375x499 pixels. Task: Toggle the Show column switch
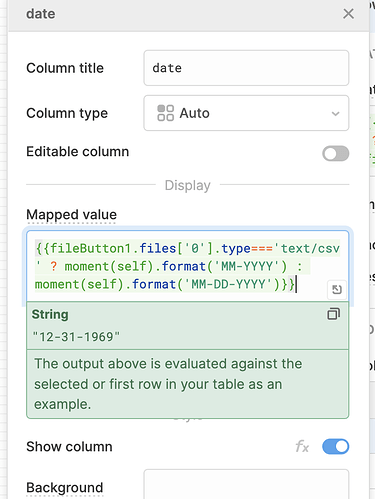(335, 447)
